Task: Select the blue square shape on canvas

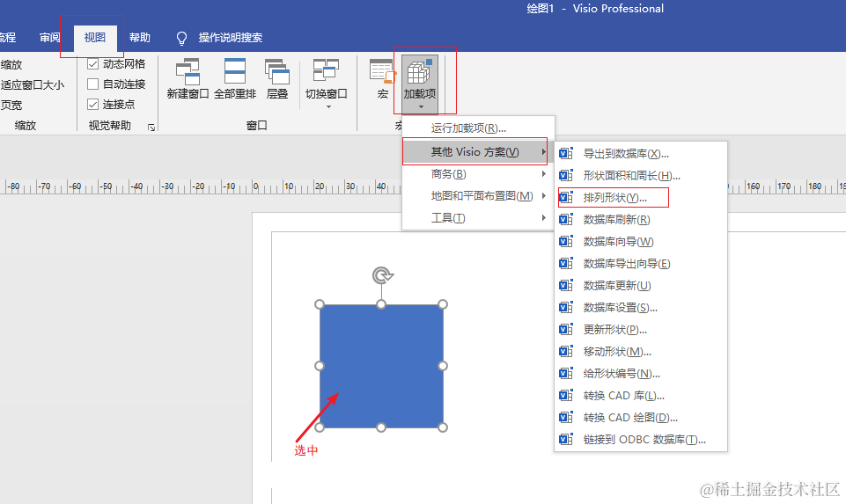Action: (x=381, y=366)
